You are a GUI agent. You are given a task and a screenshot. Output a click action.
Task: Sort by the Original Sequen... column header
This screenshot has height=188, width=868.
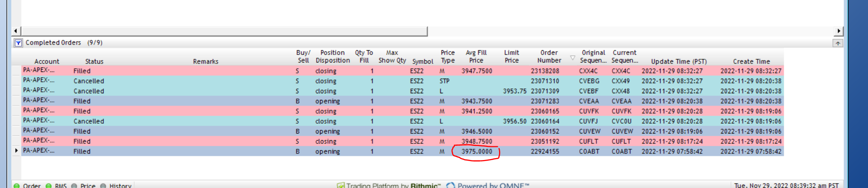click(x=593, y=57)
